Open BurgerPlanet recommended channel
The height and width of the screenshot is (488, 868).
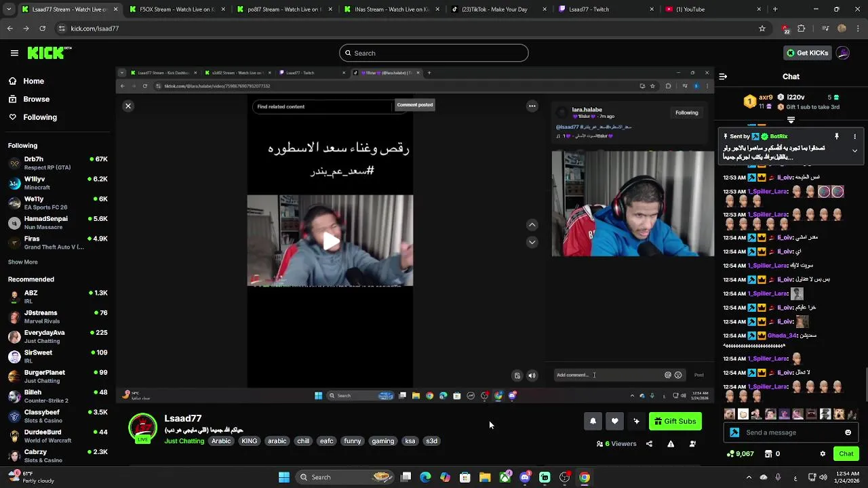point(58,376)
